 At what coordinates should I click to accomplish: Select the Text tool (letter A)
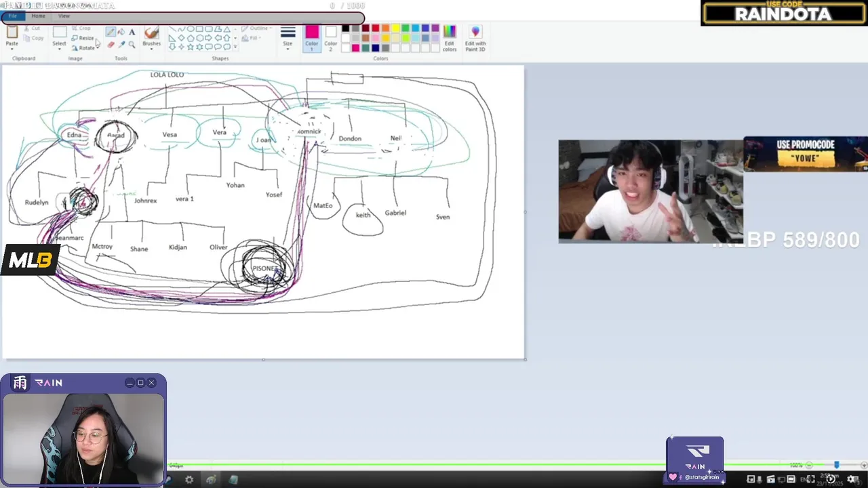(132, 32)
